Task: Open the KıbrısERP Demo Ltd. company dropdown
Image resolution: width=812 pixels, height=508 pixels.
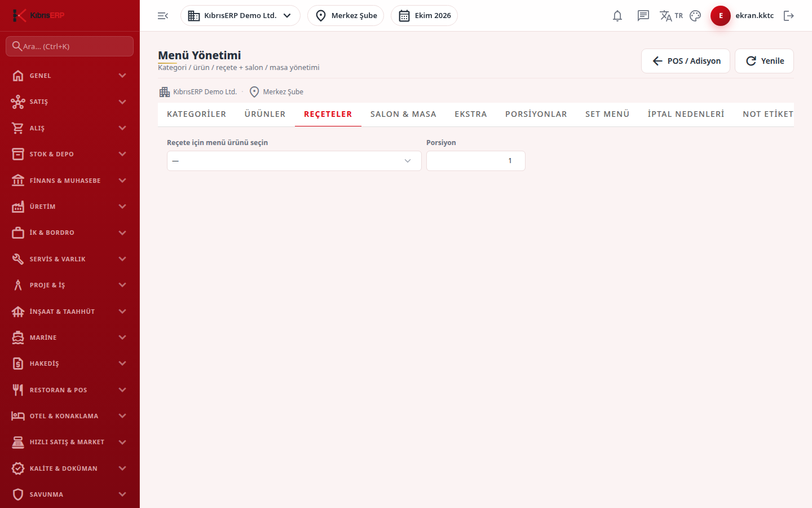Action: (x=240, y=16)
